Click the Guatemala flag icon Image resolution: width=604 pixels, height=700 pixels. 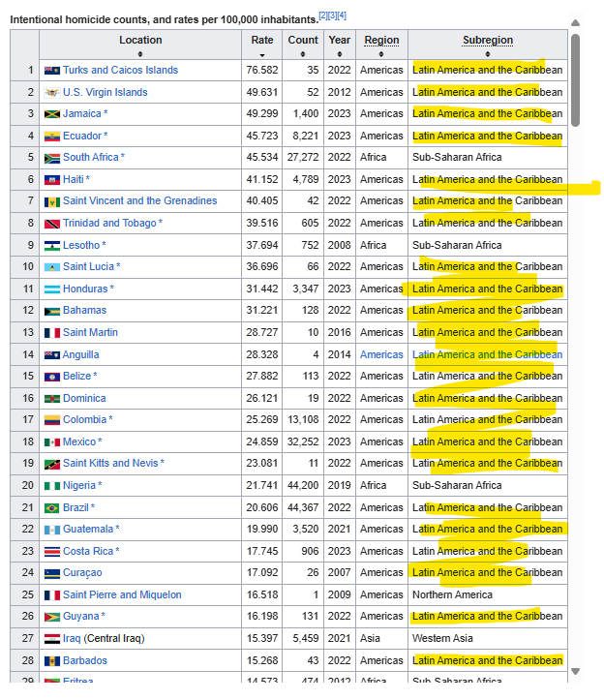[51, 530]
